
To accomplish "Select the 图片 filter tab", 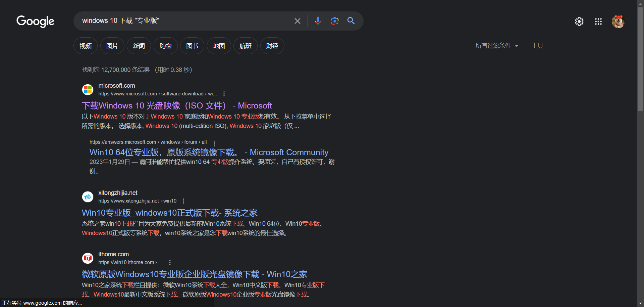I will pos(112,46).
